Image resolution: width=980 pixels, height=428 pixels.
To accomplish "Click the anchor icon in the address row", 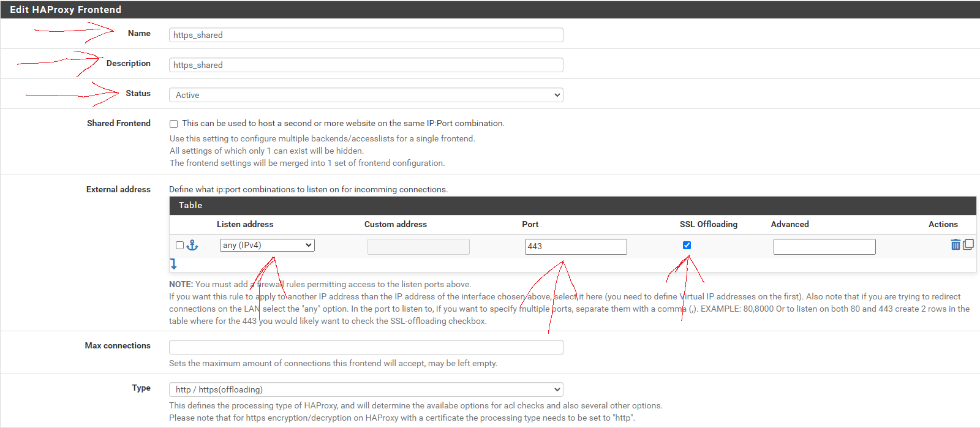I will click(192, 245).
